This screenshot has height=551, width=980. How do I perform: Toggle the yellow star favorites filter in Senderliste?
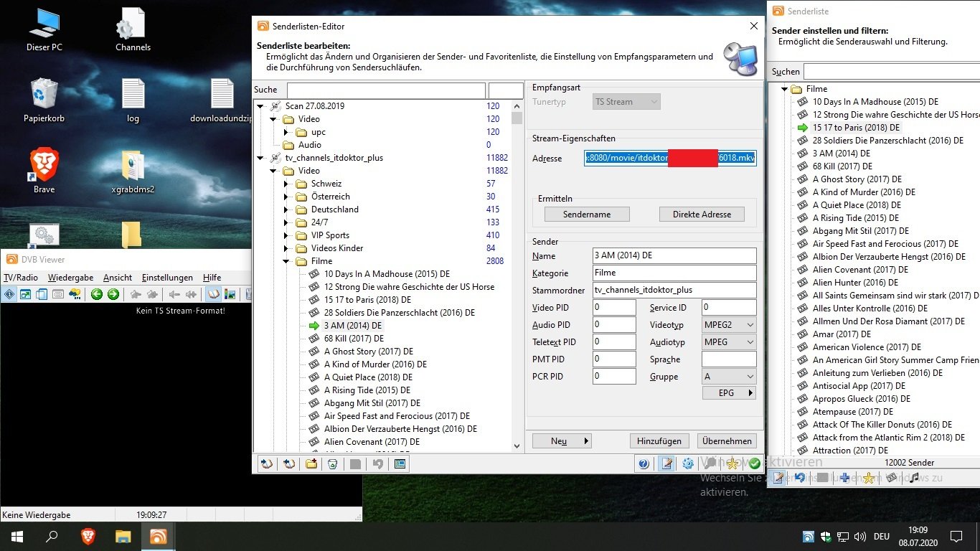click(868, 478)
